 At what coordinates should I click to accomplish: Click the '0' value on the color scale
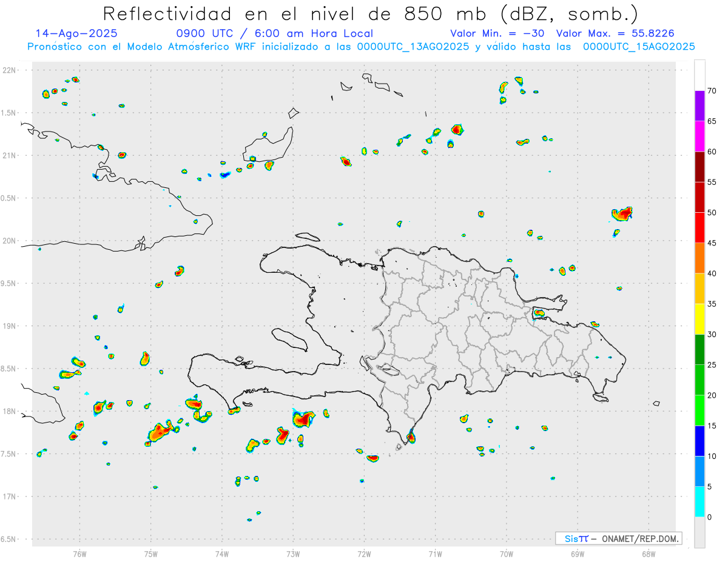tap(709, 517)
